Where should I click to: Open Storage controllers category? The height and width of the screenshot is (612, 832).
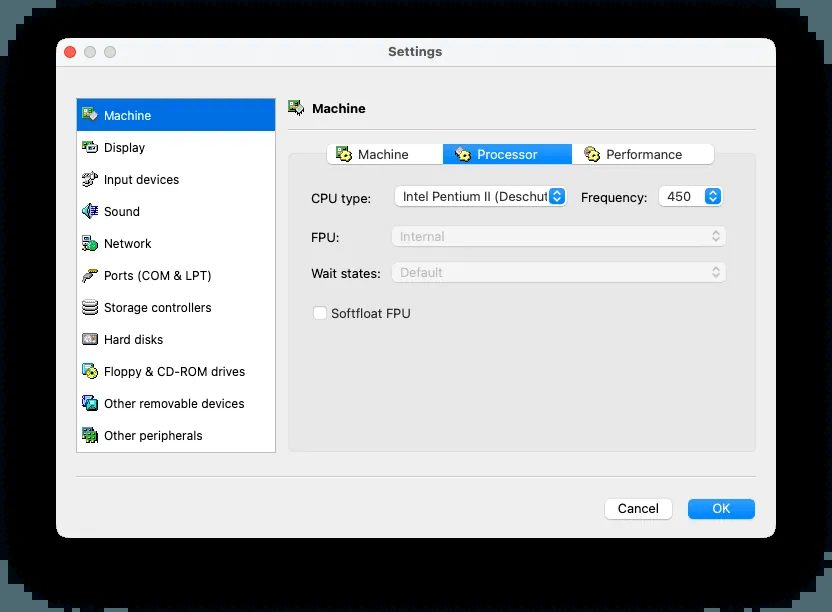[x=176, y=307]
